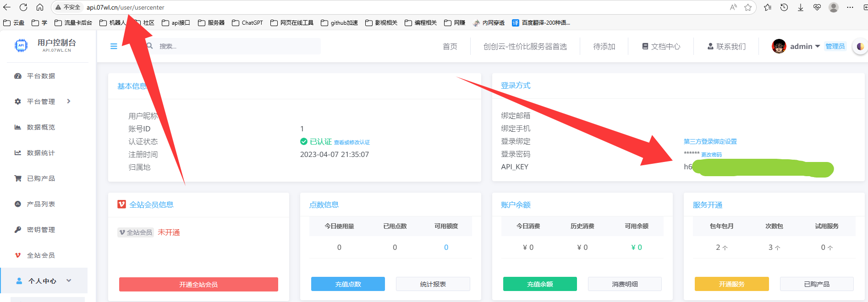Viewport: 868px width, 302px height.
Task: Add page to favorites with star icon
Action: [748, 7]
